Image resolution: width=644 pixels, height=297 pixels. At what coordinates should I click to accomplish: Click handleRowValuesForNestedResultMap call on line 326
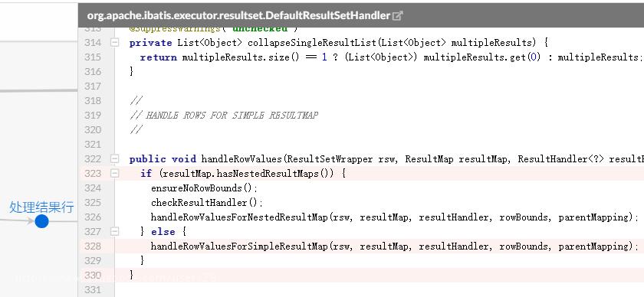238,217
